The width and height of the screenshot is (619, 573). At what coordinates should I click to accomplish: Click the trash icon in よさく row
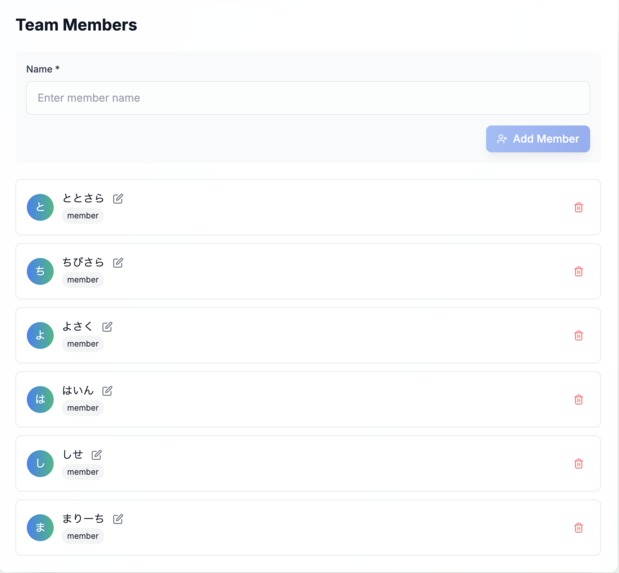(x=578, y=335)
